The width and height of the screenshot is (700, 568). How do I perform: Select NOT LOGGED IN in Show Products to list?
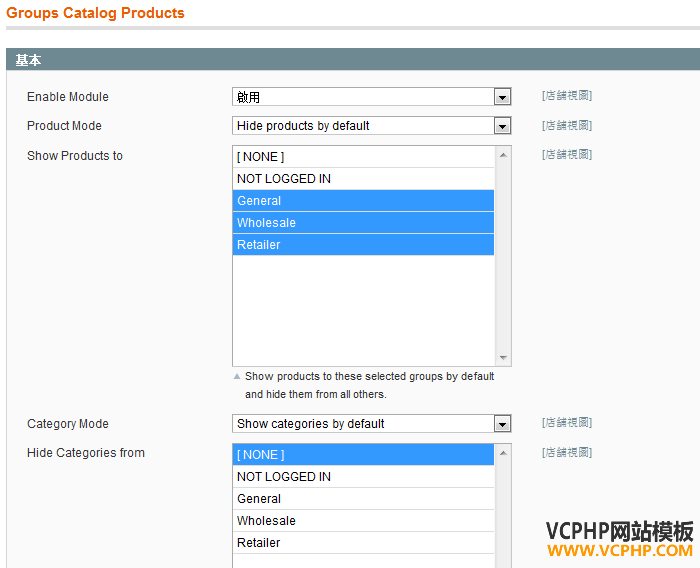tap(363, 179)
